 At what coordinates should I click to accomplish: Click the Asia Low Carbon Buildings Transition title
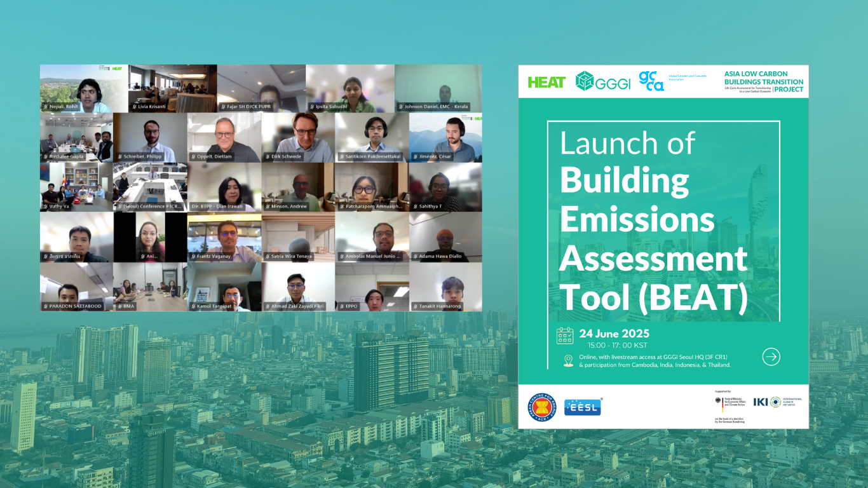[763, 81]
